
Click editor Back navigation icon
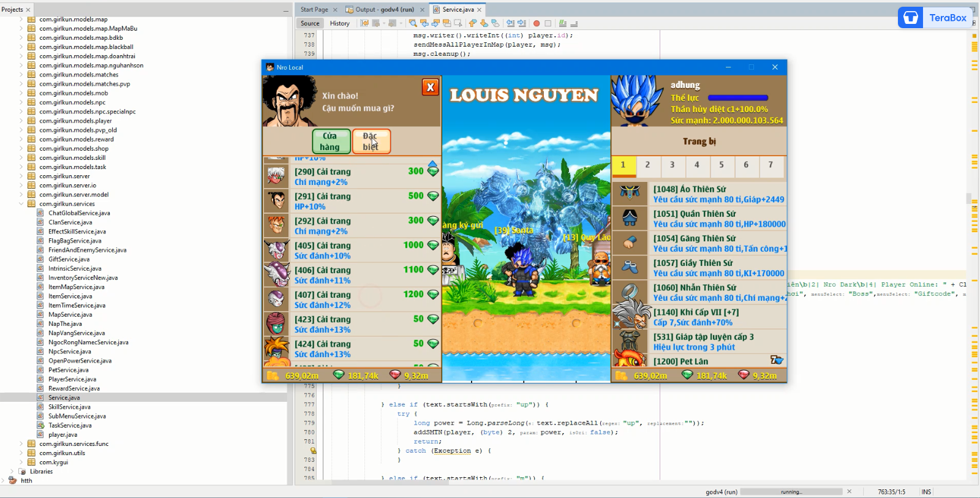pos(375,23)
